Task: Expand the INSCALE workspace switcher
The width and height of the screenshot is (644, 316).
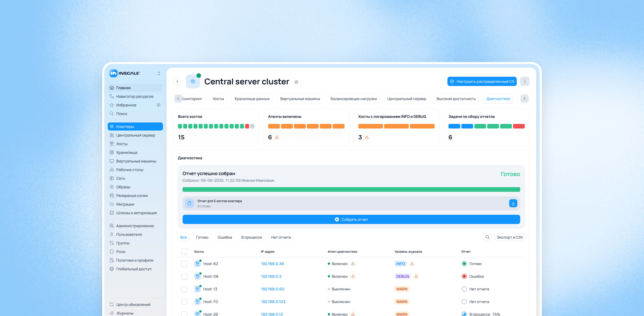Action: pos(159,73)
